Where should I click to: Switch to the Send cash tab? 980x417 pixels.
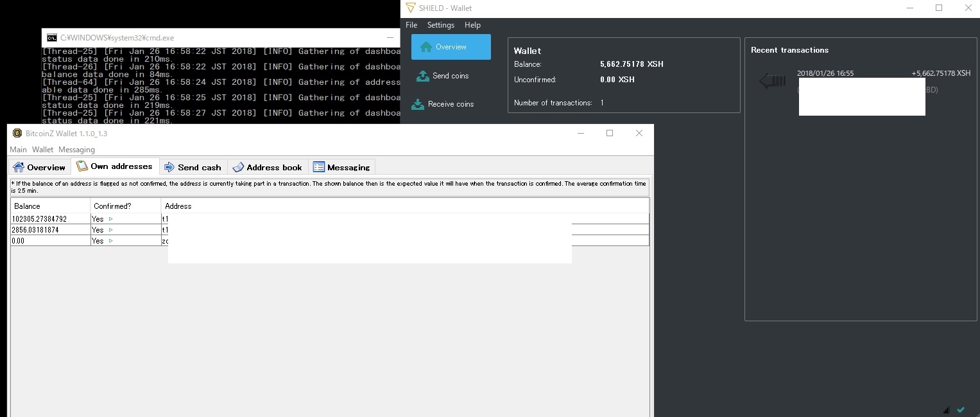click(193, 167)
